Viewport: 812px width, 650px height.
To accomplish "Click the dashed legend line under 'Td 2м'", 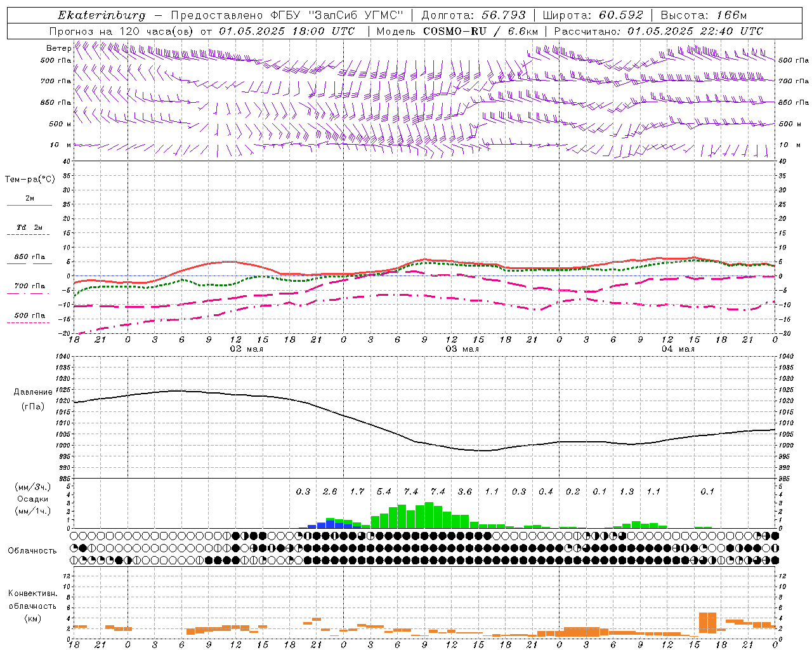I will point(28,235).
